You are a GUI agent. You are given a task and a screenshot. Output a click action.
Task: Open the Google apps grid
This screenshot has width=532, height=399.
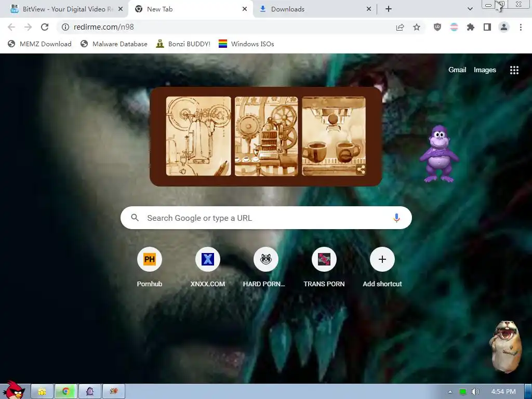514,70
